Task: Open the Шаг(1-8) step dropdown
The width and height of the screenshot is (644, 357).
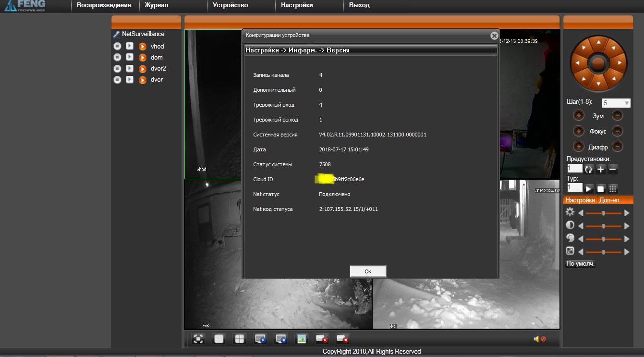Action: pos(616,103)
